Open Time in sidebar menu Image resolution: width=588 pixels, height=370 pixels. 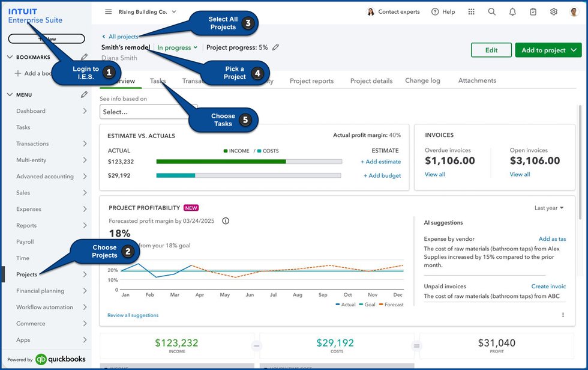tap(23, 258)
